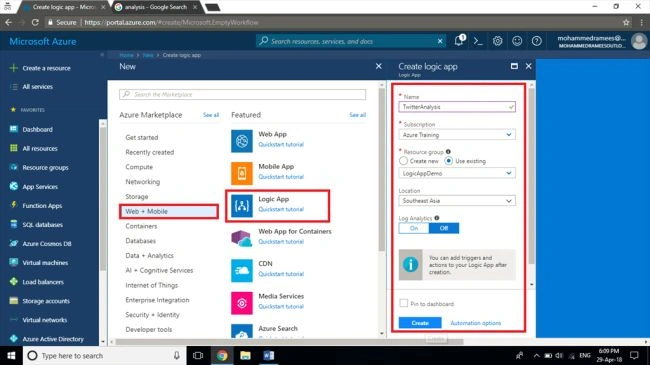The width and height of the screenshot is (650, 365).
Task: Open the LogicAppDemo resource group dropdown
Action: coord(457,173)
